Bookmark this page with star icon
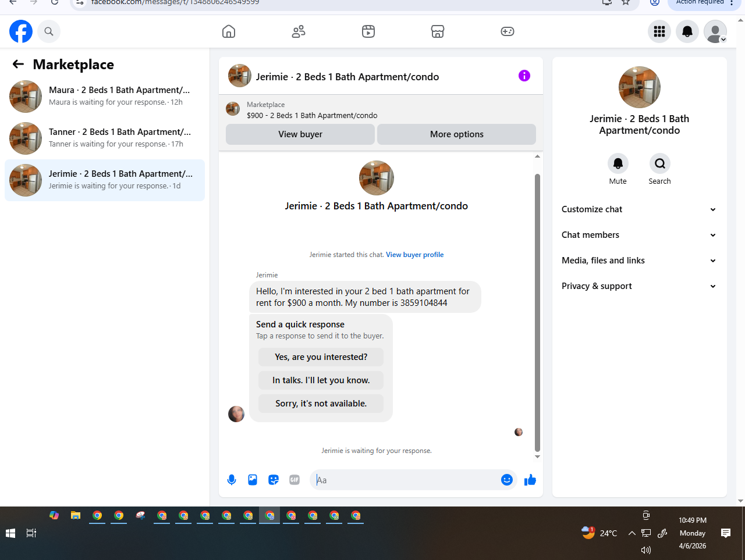Viewport: 745px width, 560px height. click(x=626, y=2)
